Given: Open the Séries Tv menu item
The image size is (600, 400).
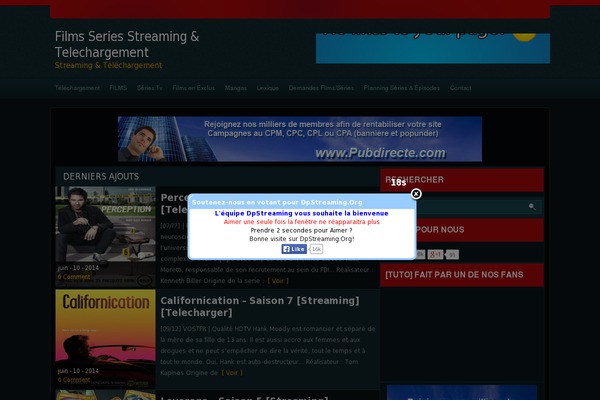Looking at the screenshot, I should click(x=150, y=88).
